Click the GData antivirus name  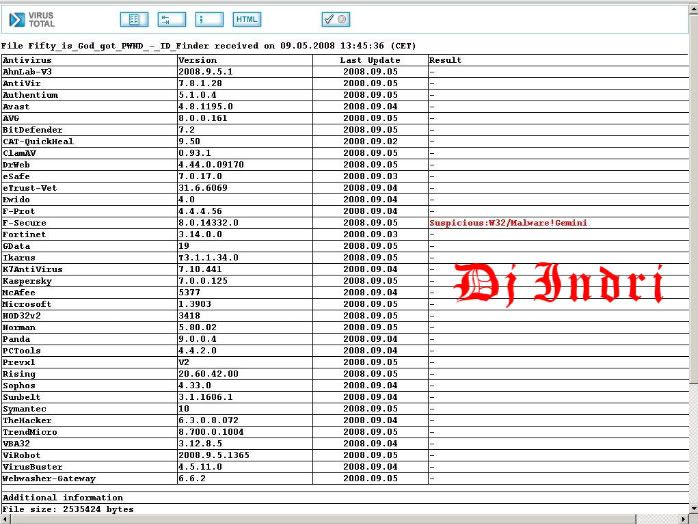pyautogui.click(x=16, y=246)
